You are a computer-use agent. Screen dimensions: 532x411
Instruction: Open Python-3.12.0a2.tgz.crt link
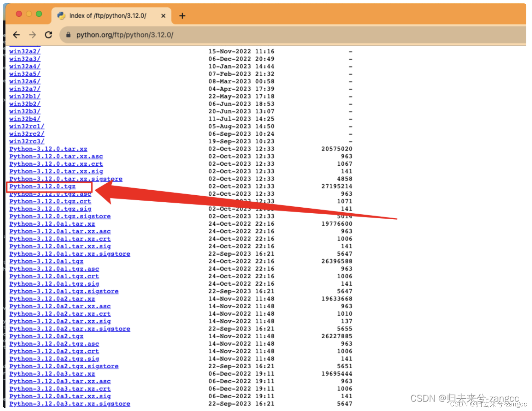(x=54, y=351)
